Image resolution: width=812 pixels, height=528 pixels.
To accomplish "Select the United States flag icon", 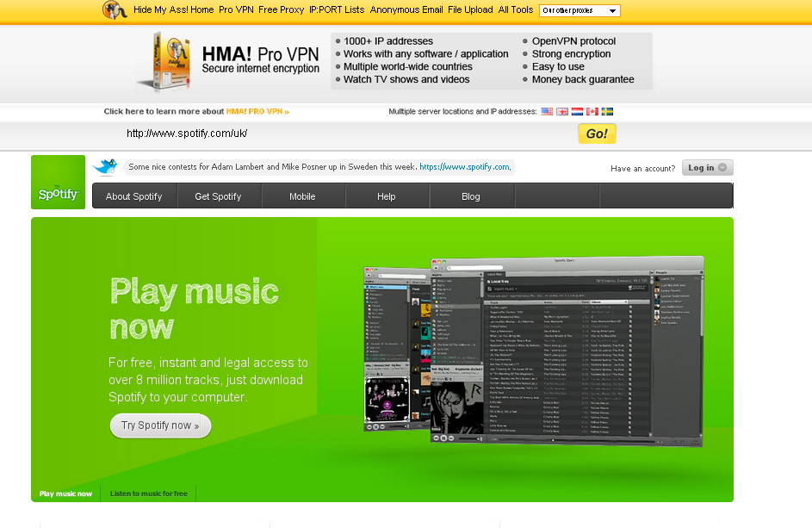I will pos(547,111).
